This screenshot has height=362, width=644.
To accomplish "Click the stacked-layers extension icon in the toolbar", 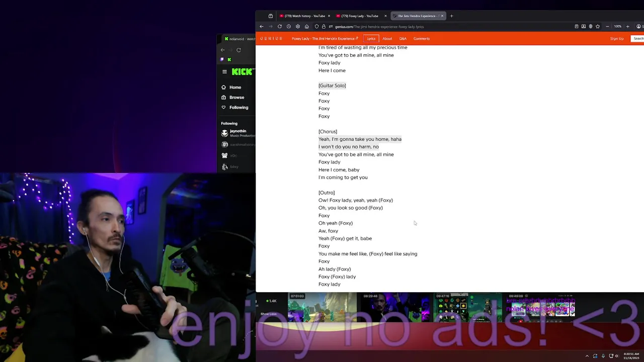I will coord(297,27).
